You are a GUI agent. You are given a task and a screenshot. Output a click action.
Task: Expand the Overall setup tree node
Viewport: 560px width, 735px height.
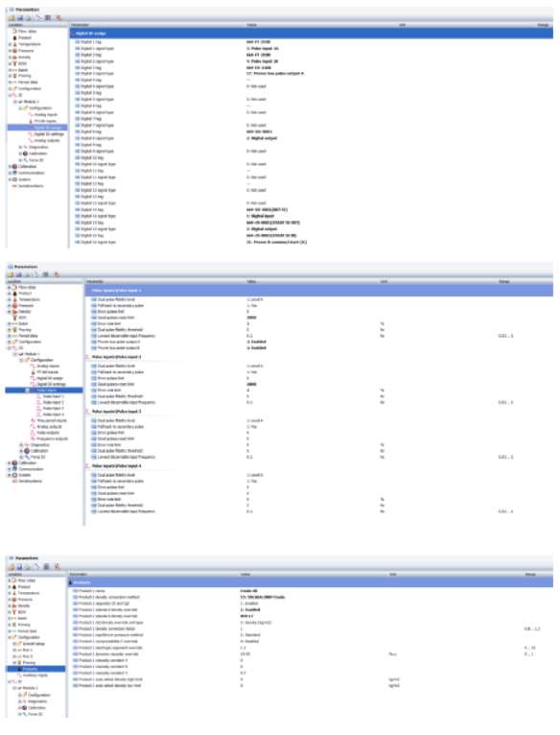14,644
